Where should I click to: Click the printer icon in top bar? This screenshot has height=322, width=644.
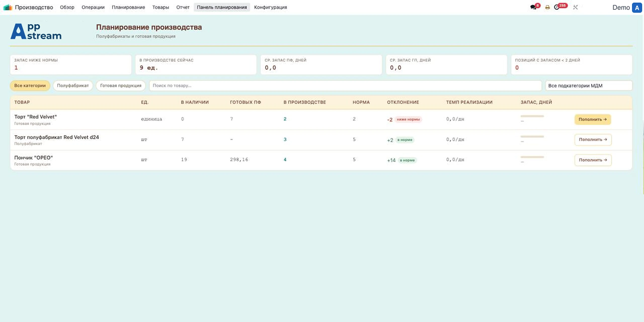point(547,7)
